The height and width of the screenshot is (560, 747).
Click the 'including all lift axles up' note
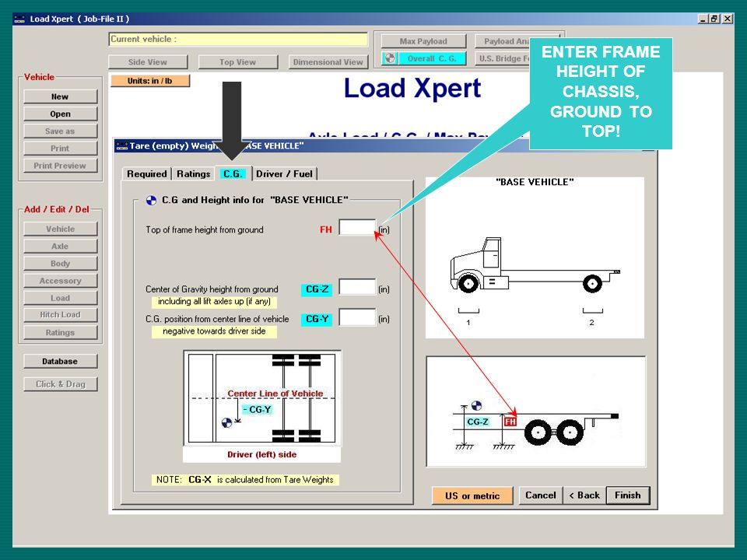click(x=215, y=302)
